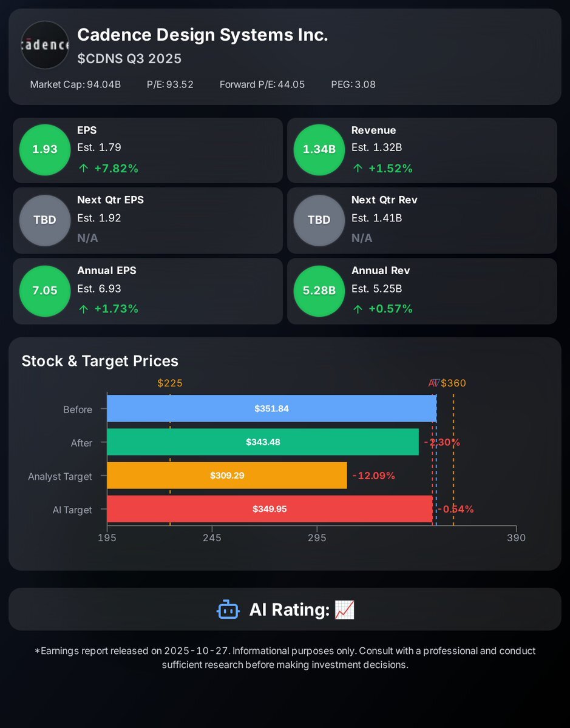Click the green 1.34B Revenue circle
Viewport: 570px width, 728px height.
click(x=319, y=149)
